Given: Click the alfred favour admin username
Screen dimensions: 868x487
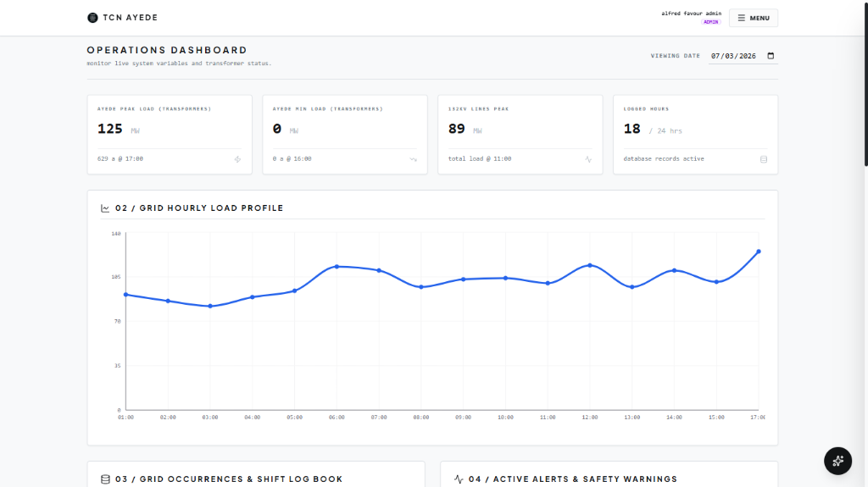Looking at the screenshot, I should point(692,14).
